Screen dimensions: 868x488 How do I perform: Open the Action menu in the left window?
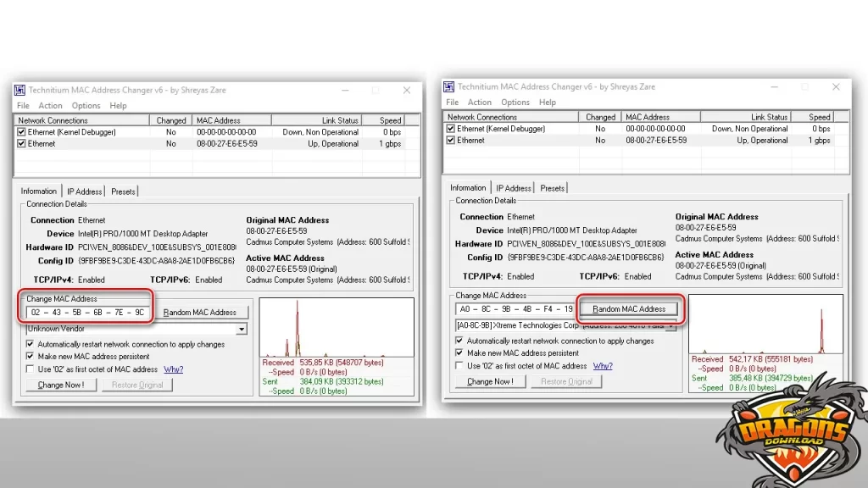(x=50, y=105)
